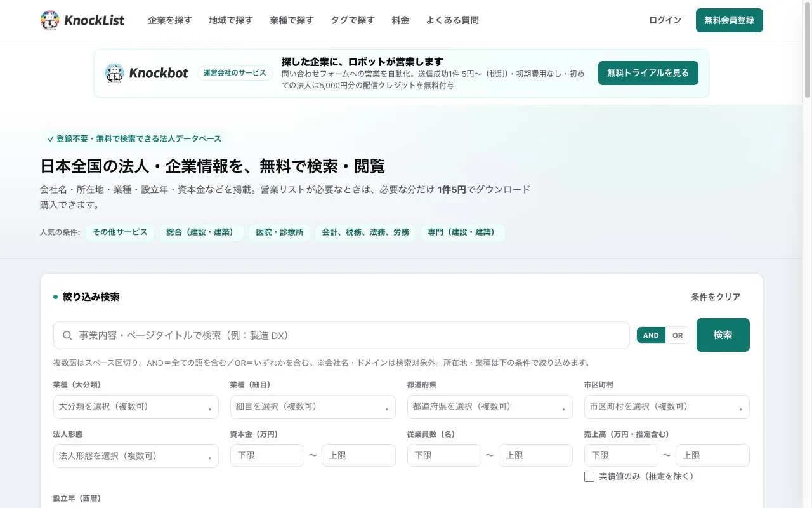
Task: Click 無料会員登録 button
Action: click(x=730, y=20)
